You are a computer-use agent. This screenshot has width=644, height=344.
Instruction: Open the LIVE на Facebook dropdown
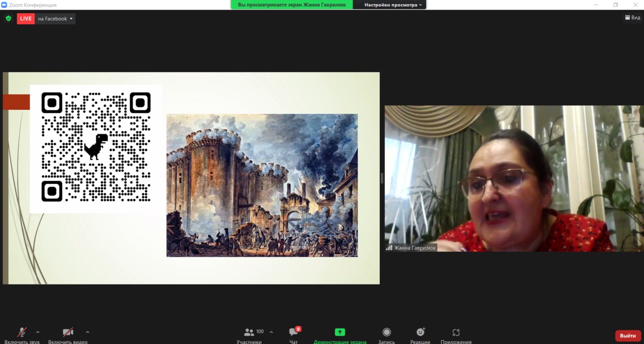(55, 19)
